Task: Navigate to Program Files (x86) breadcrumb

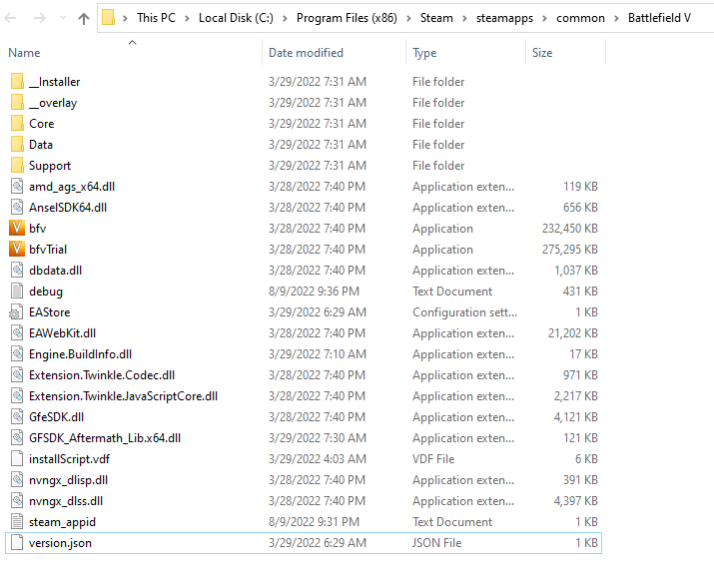Action: 347,18
